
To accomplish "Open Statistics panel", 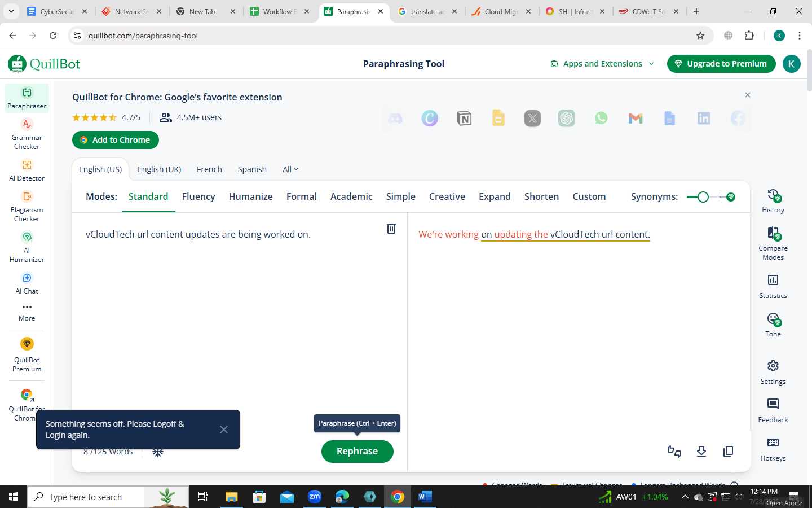I will [773, 287].
